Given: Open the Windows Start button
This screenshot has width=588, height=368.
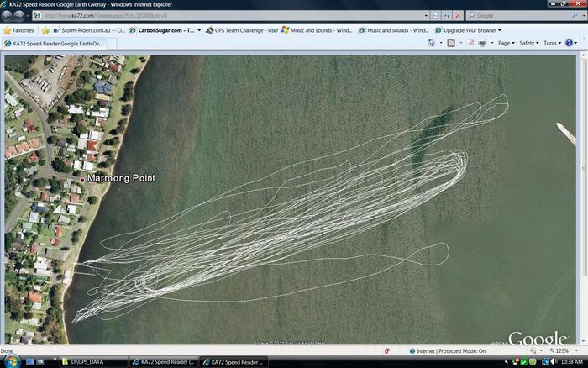Looking at the screenshot, I should click(x=8, y=361).
